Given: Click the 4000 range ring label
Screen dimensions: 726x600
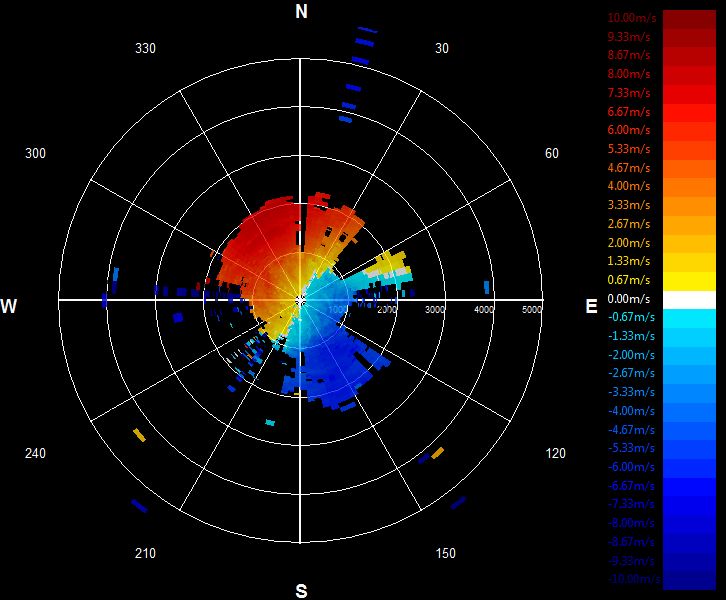Looking at the screenshot, I should [x=484, y=310].
